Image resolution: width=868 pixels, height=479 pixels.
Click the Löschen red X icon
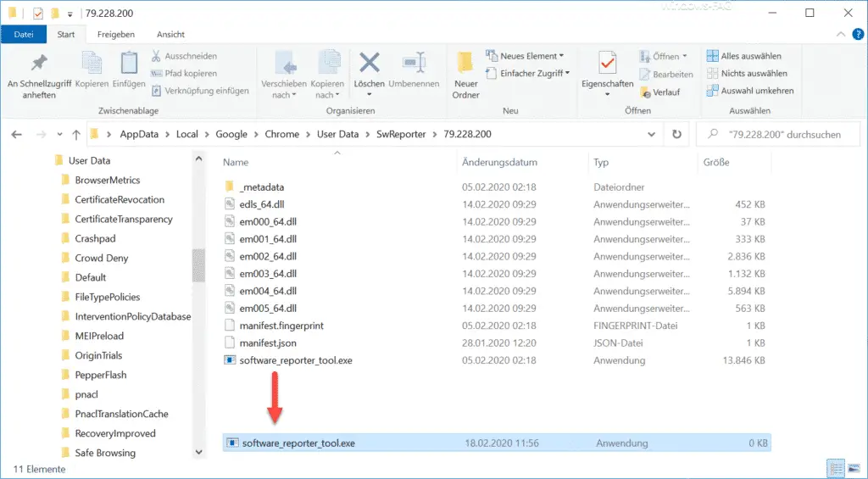point(370,63)
